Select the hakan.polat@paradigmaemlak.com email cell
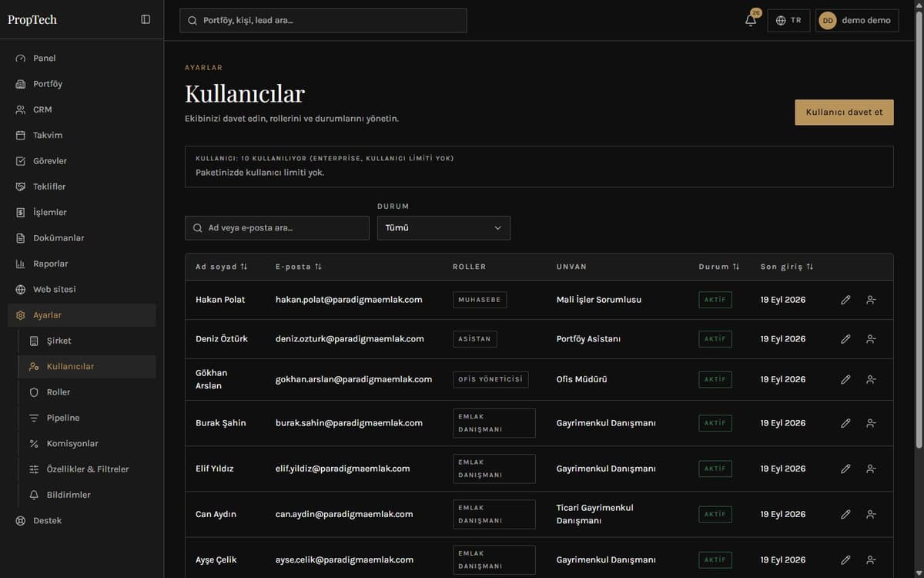 pyautogui.click(x=349, y=300)
